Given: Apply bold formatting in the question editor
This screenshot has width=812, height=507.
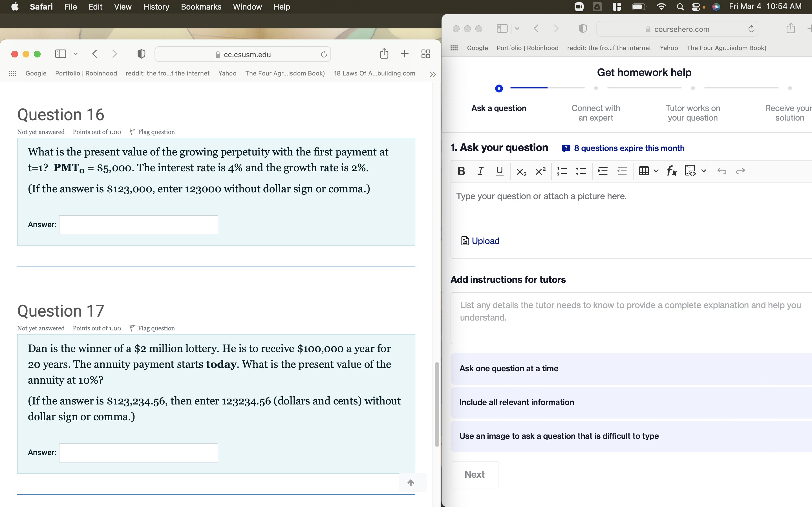Looking at the screenshot, I should pyautogui.click(x=461, y=171).
